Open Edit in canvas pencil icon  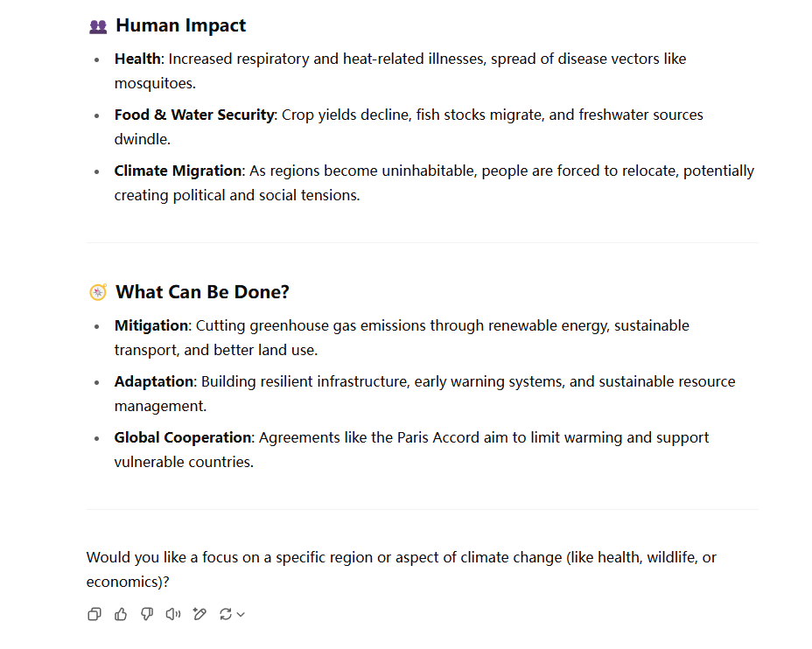199,614
